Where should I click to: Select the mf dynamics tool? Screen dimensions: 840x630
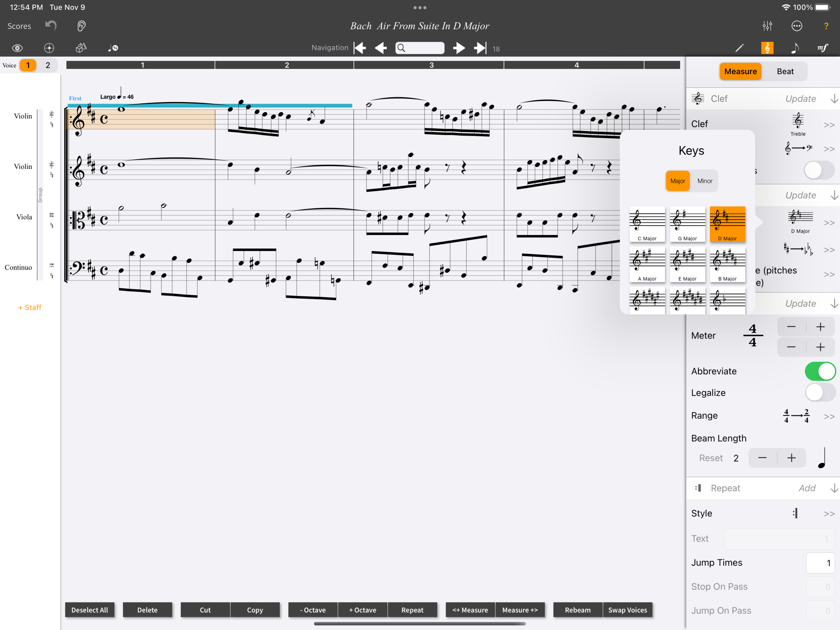coord(823,48)
